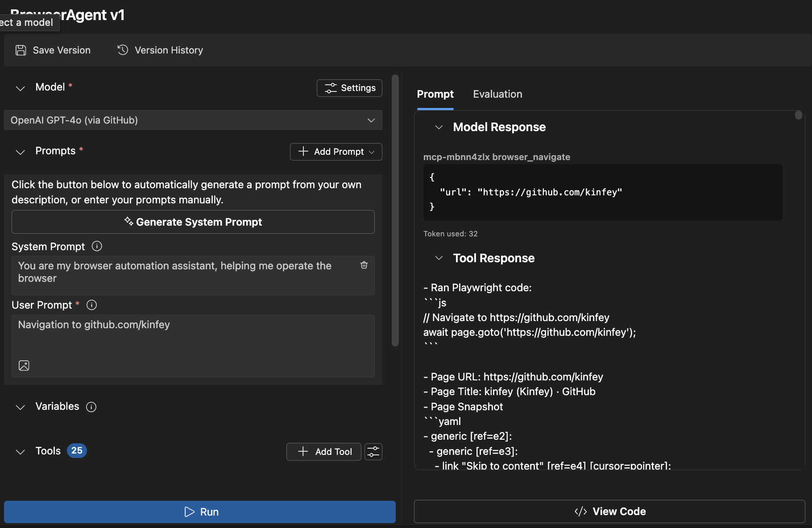Attach an image using the picture icon

point(24,366)
